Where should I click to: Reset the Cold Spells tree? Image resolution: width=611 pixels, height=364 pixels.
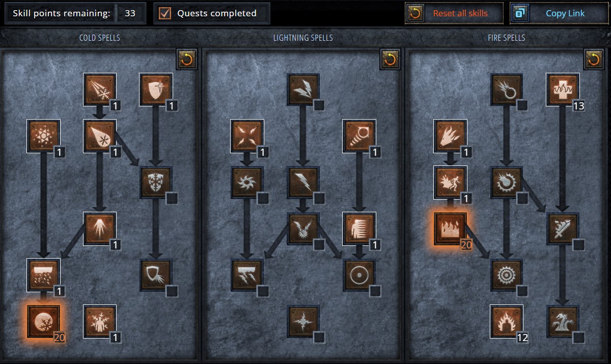186,59
